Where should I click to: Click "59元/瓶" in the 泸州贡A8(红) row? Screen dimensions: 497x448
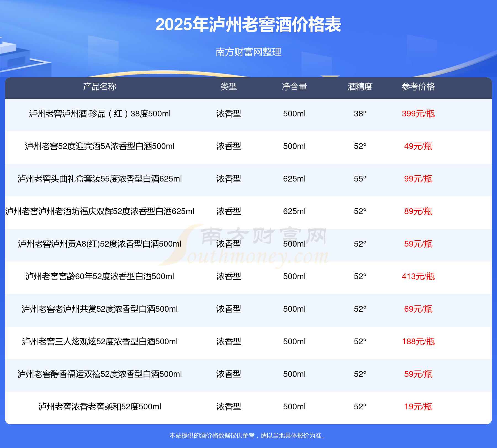point(418,244)
